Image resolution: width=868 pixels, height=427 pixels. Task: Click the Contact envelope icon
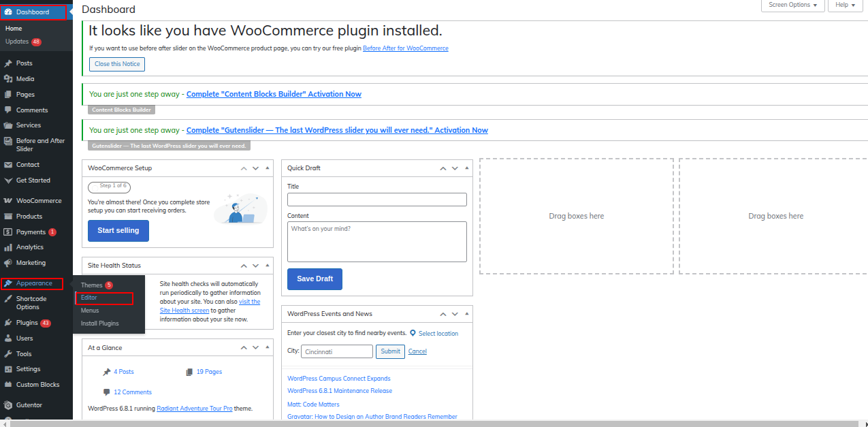click(x=8, y=165)
